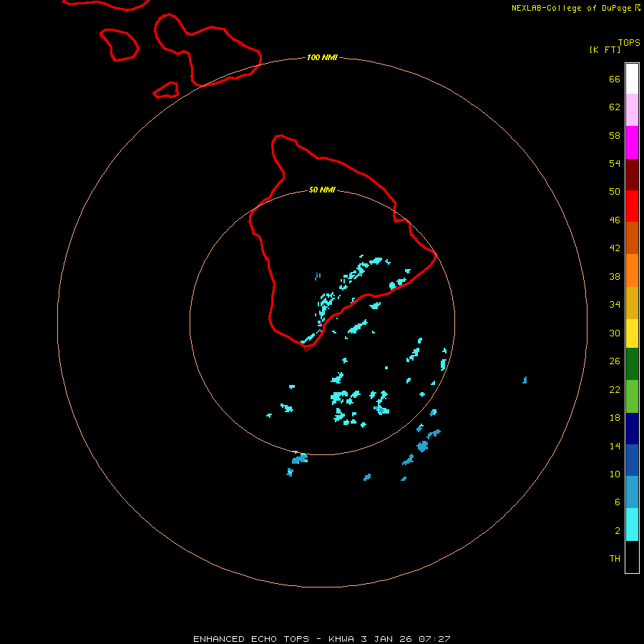The height and width of the screenshot is (644, 644).
Task: Click the dark red 54 kft swatch
Action: [x=632, y=175]
